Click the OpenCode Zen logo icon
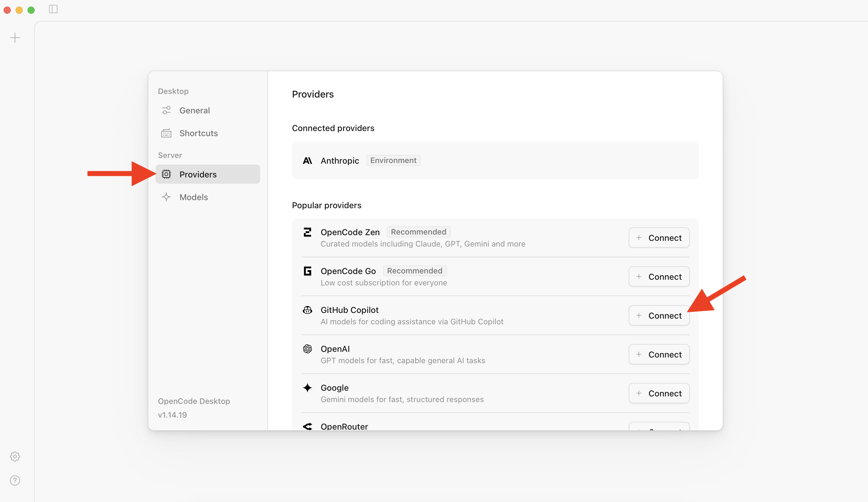 pyautogui.click(x=307, y=232)
